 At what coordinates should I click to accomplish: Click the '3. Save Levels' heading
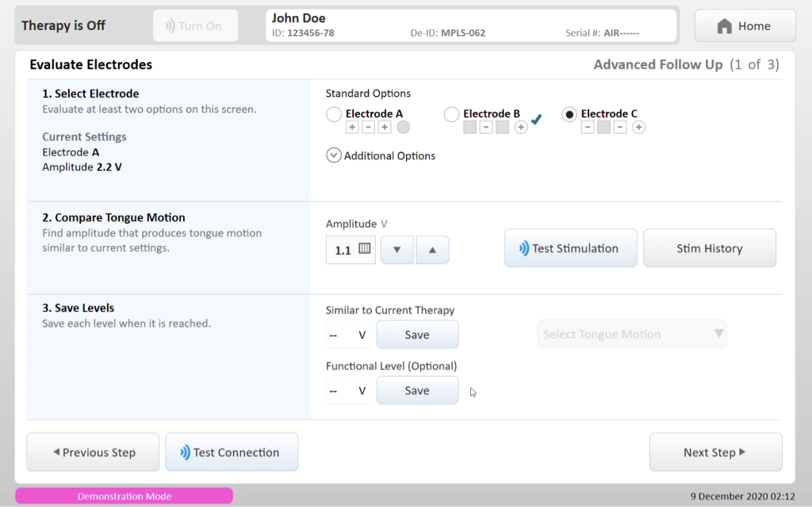(79, 307)
